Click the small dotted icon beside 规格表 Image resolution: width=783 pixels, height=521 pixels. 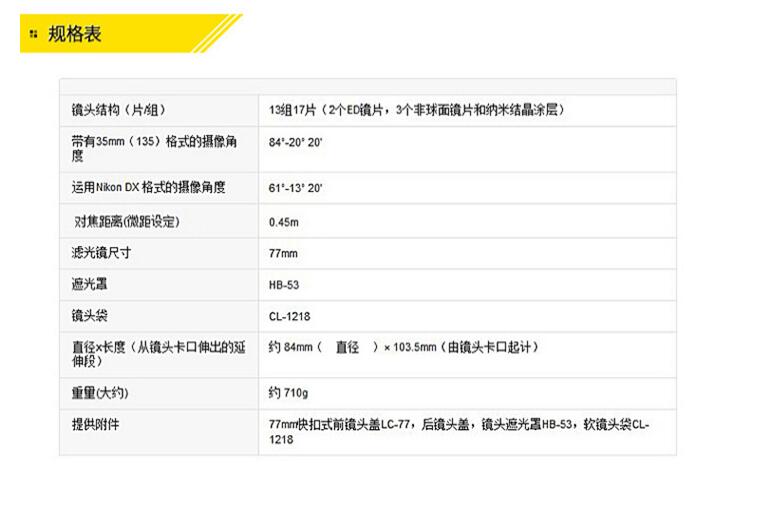34,36
